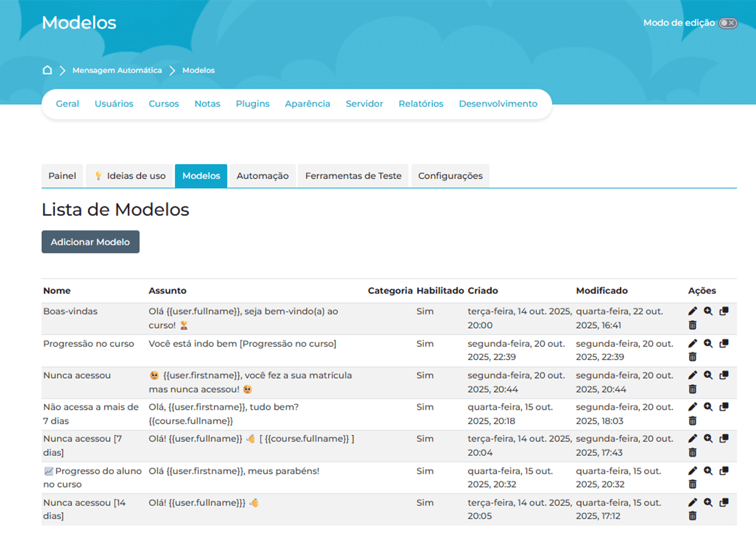Image resolution: width=756 pixels, height=555 pixels.
Task: Edit the Nunca acessou [7 dias] template
Action: (692, 439)
